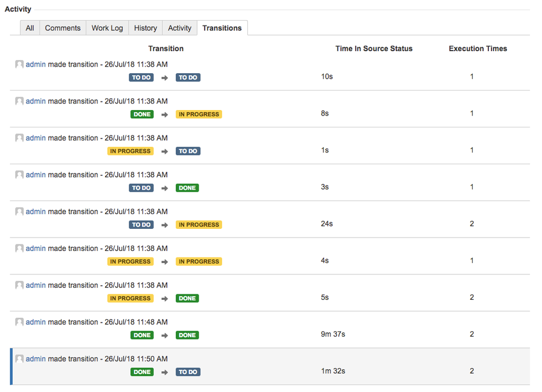Click the admin link in the 4s row
This screenshot has height=392, width=542.
[x=36, y=248]
